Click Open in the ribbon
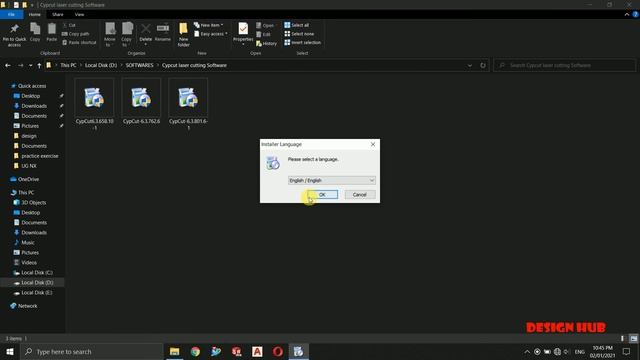 click(265, 25)
